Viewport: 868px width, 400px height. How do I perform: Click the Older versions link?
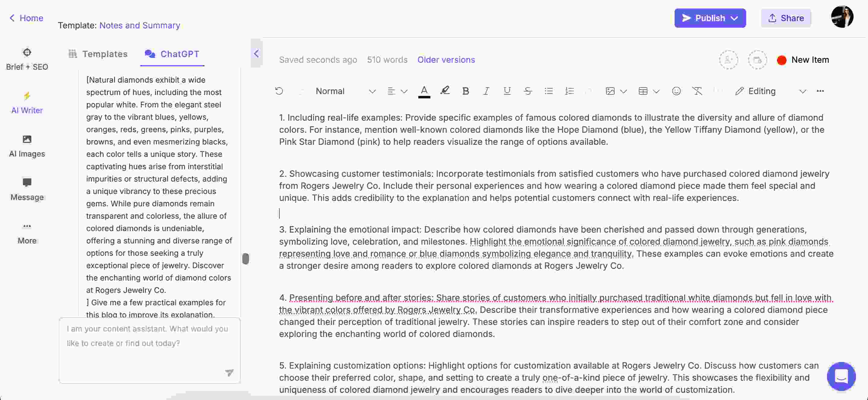446,60
